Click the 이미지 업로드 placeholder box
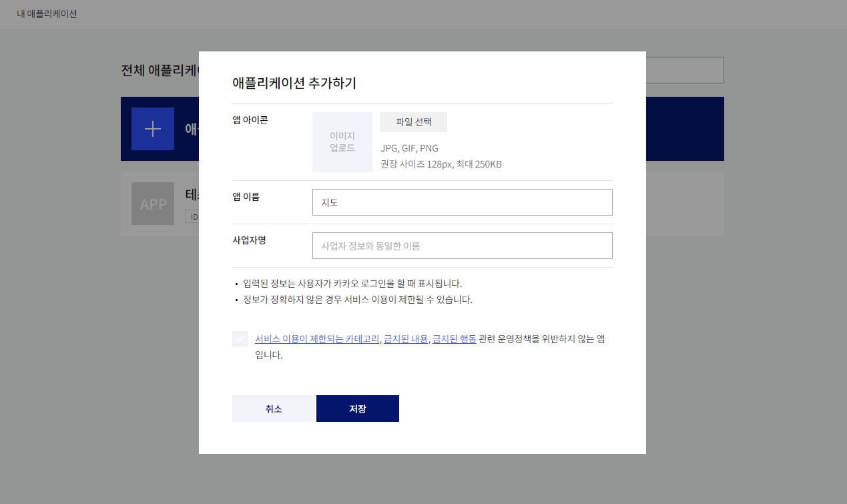The width and height of the screenshot is (847, 504). tap(342, 142)
